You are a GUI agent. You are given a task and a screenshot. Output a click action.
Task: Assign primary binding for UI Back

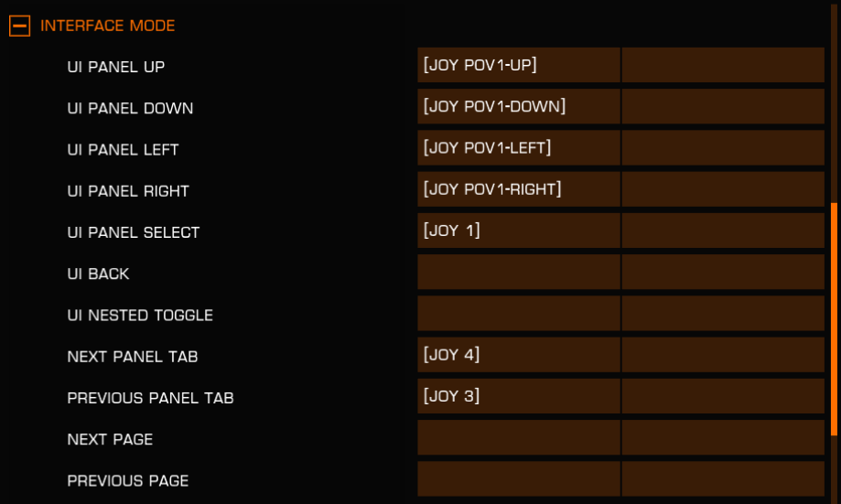(519, 272)
